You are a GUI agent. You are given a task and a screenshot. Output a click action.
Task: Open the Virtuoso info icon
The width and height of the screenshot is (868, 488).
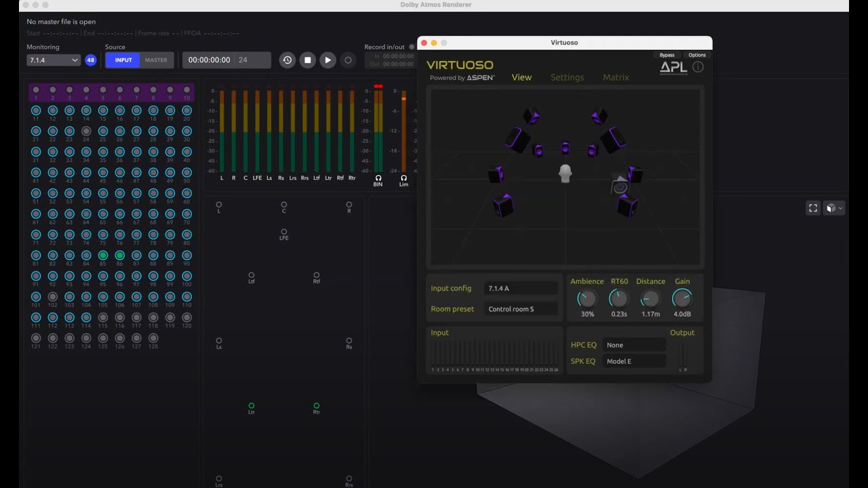[x=698, y=67]
